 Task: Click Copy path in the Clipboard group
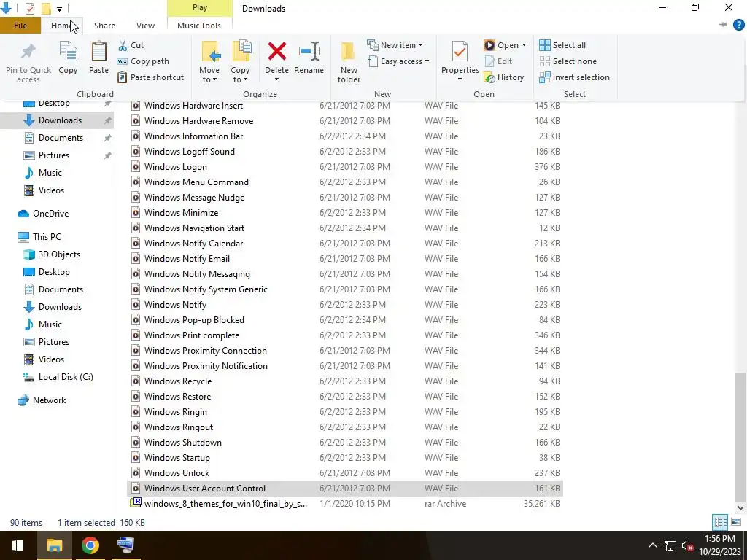pos(144,61)
